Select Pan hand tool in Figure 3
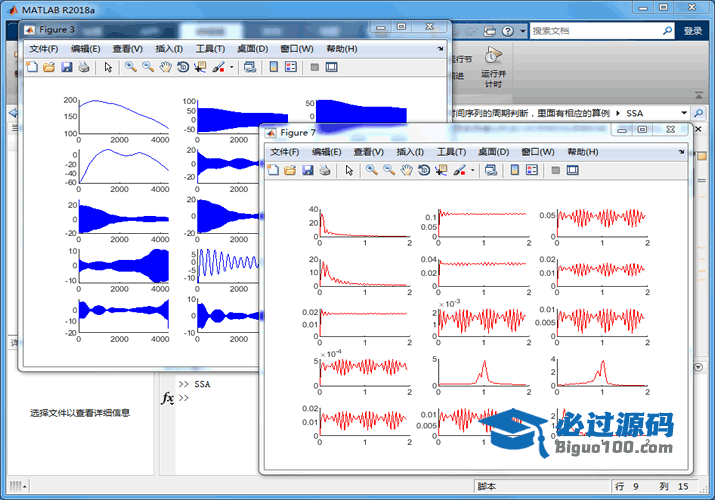 coord(165,67)
